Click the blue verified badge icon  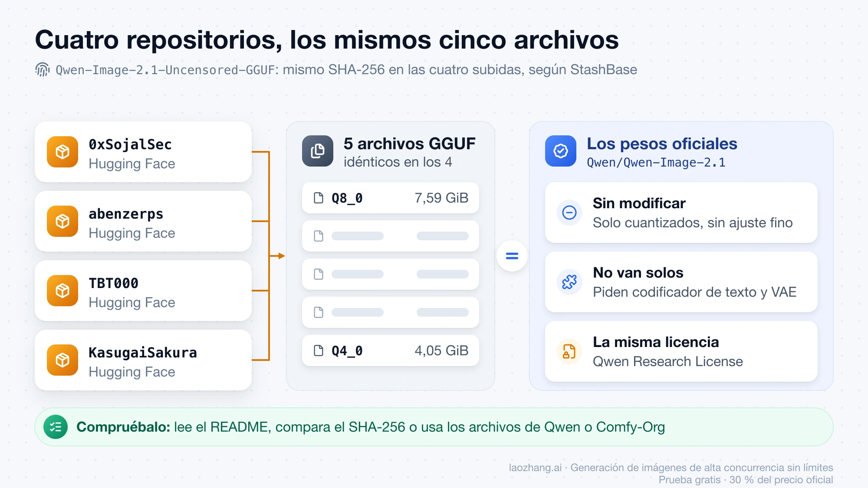tap(561, 151)
